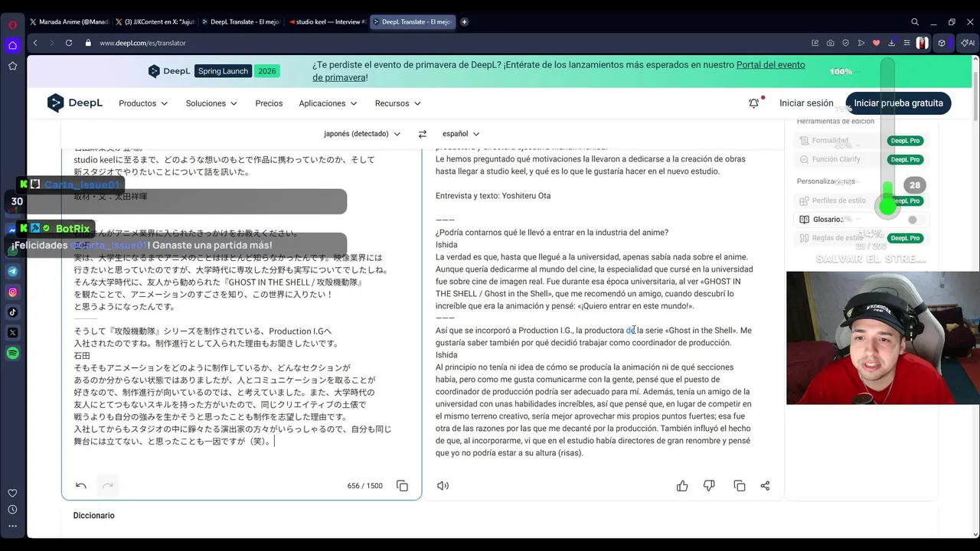Click the DeepL Spring Launch 2026 banner logo
Screen dimensions: 980x551
click(214, 71)
